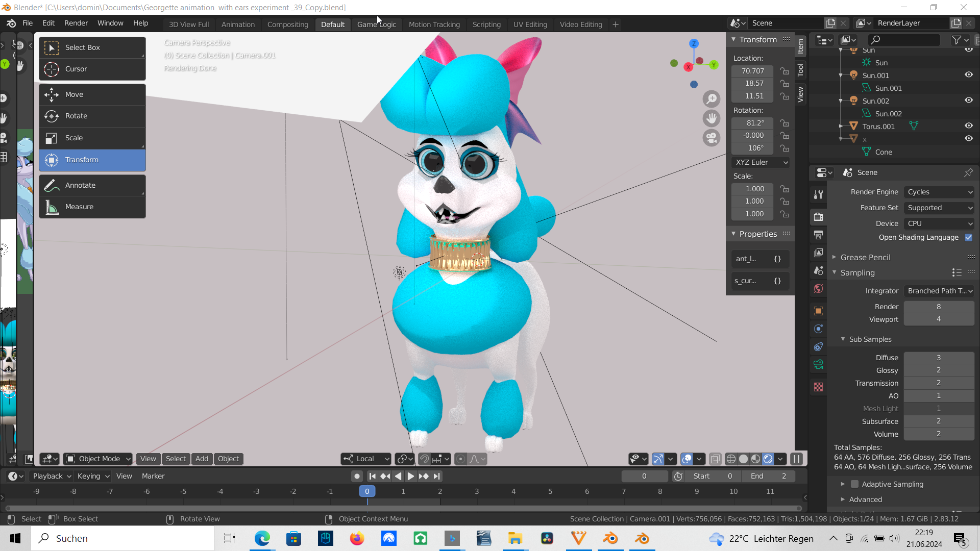The image size is (980, 551).
Task: Open the Keying popover in timeline
Action: (93, 476)
